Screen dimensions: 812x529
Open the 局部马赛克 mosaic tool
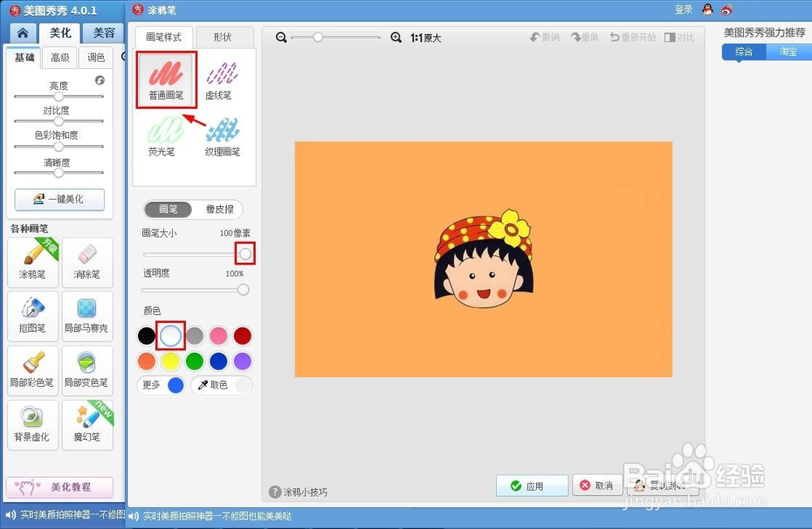click(87, 316)
